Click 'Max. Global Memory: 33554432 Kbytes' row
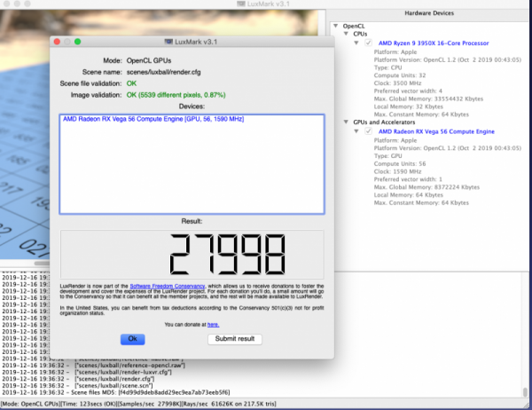Screen dimensions: 532x410 tap(428, 99)
